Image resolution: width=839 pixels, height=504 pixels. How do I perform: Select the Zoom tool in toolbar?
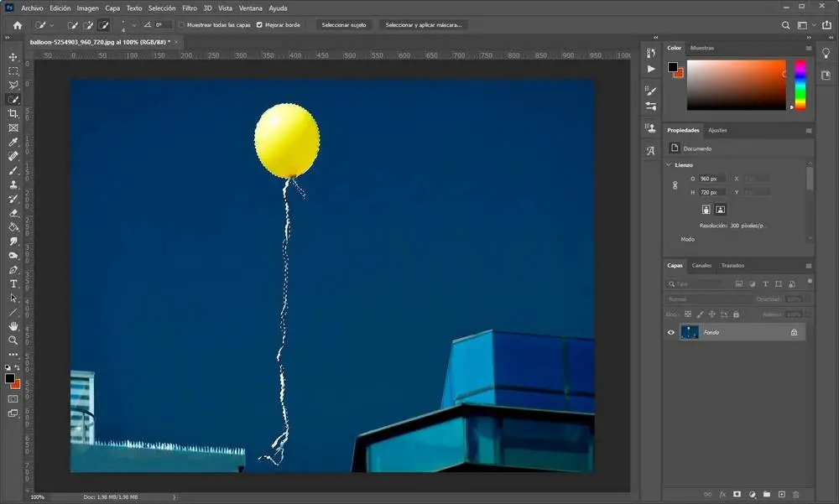point(13,340)
